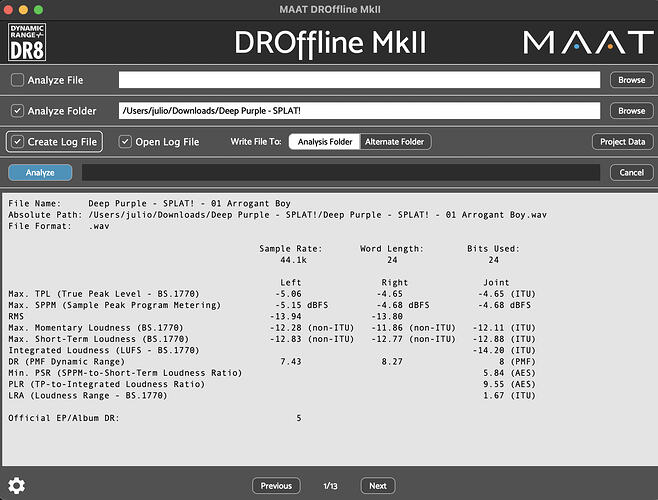Screen dimensions: 658x500
Task: Toggle the Create Log File checkbox
Action: [17, 142]
